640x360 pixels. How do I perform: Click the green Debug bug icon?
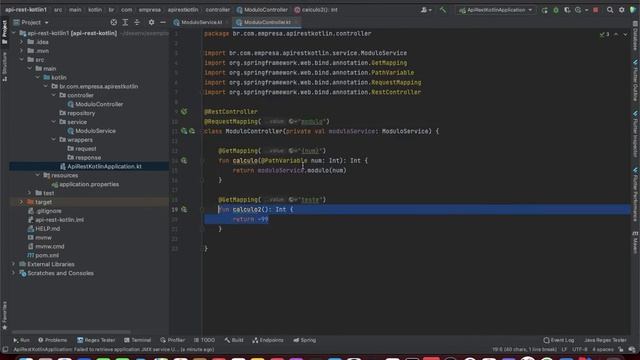[x=556, y=10]
